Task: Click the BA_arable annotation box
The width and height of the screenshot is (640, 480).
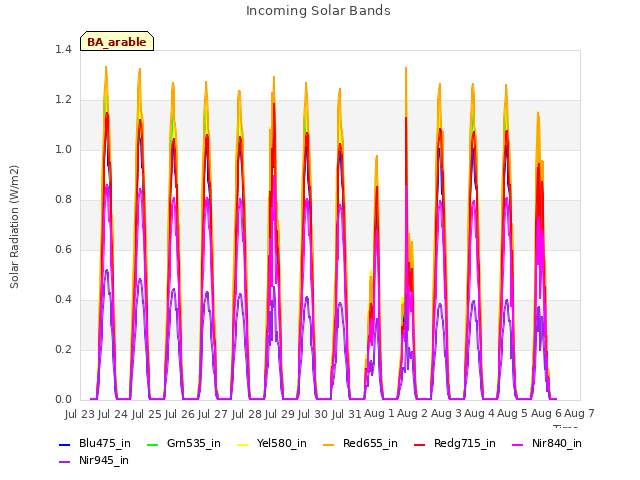Action: tap(117, 41)
